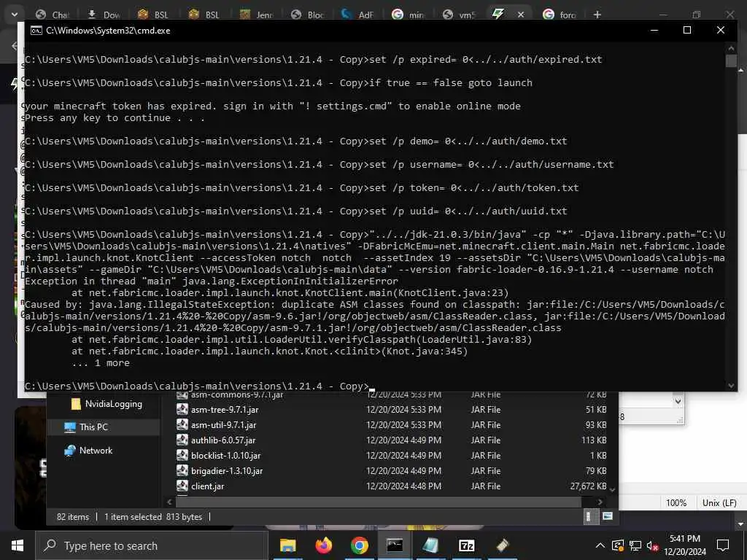
Task: Open the cmd.exe title bar system icon
Action: (36, 31)
